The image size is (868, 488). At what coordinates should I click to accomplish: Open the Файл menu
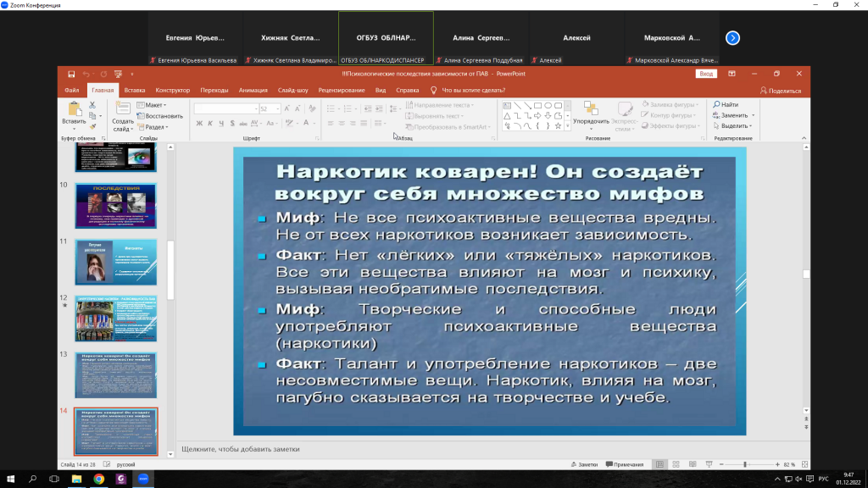(71, 90)
